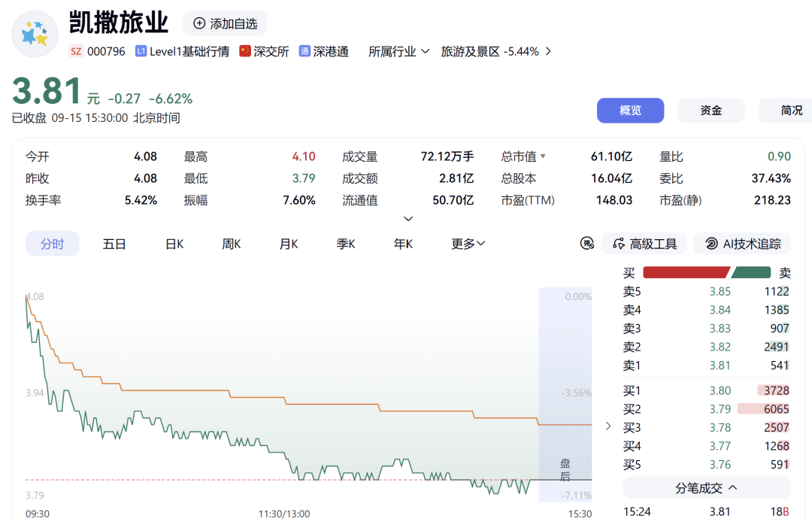Click the -7.11% chart axis label
Image resolution: width=812 pixels, height=522 pixels.
(x=576, y=496)
